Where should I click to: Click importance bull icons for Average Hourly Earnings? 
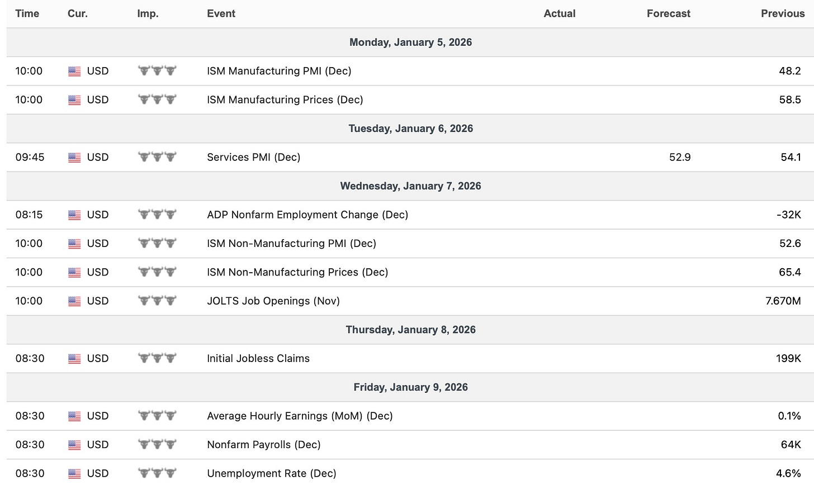(x=157, y=416)
